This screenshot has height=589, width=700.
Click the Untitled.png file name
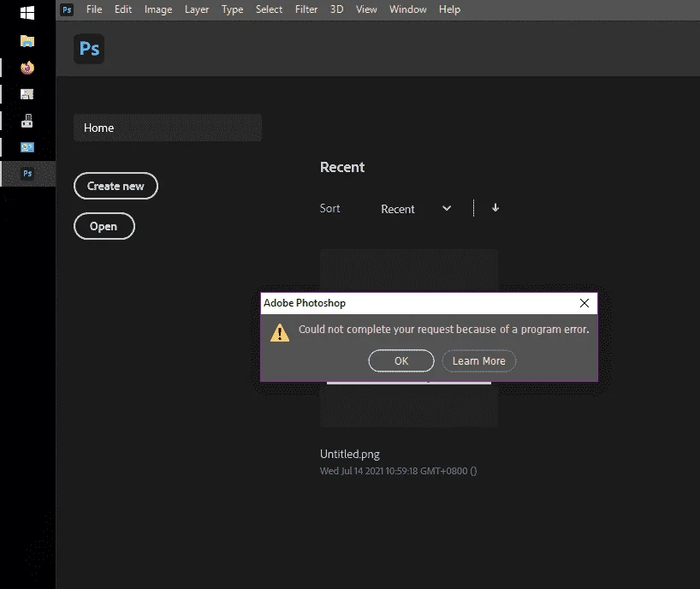(350, 454)
